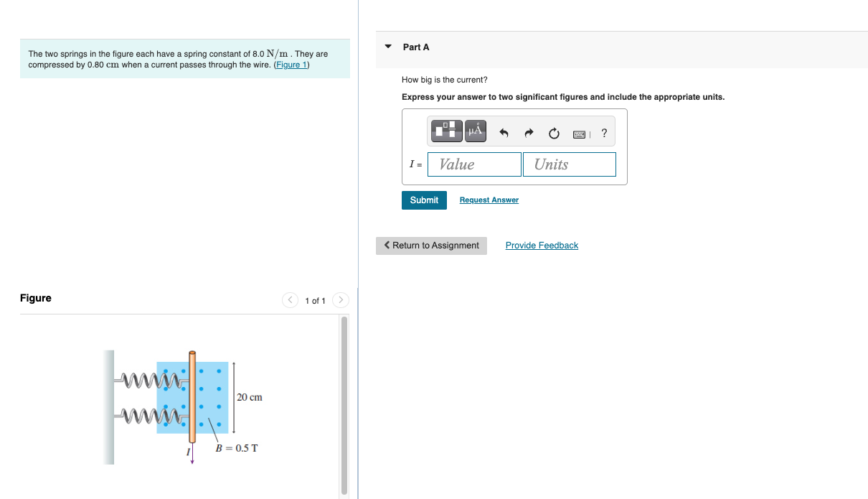Image resolution: width=868 pixels, height=499 pixels.
Task: Open the Provide Feedback link
Action: 542,246
